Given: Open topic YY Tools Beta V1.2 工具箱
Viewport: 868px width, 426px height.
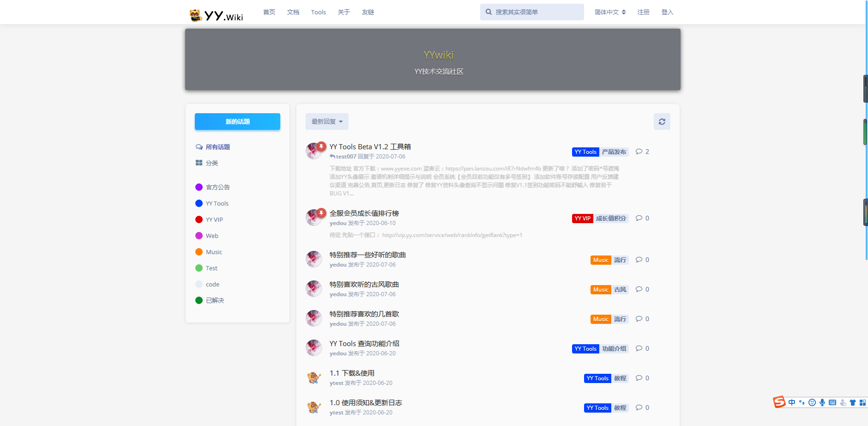Looking at the screenshot, I should [370, 146].
